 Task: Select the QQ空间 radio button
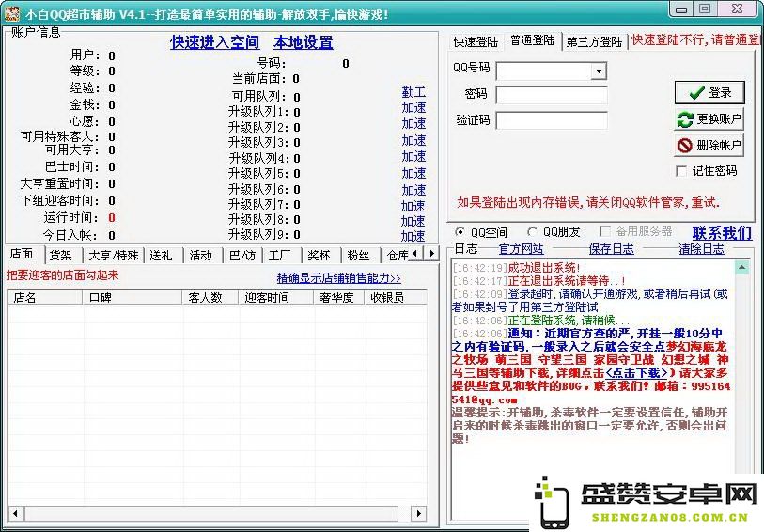click(x=459, y=232)
